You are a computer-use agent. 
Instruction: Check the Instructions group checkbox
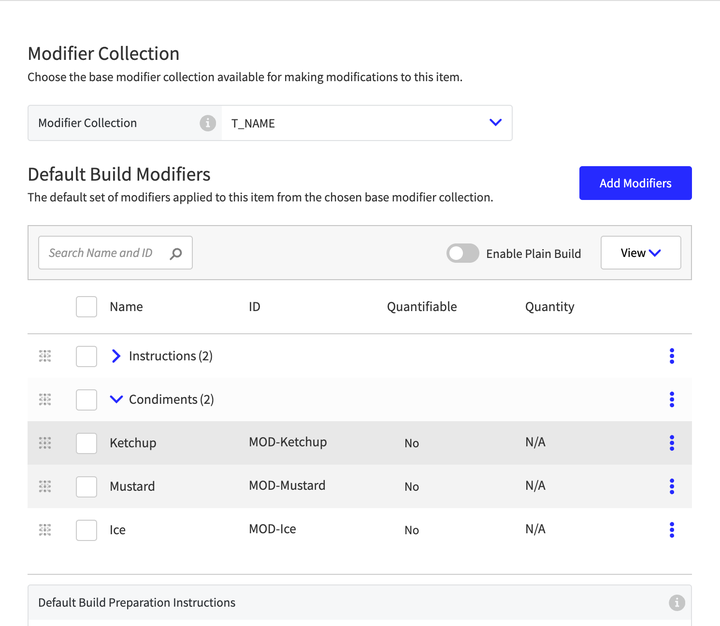coord(86,356)
